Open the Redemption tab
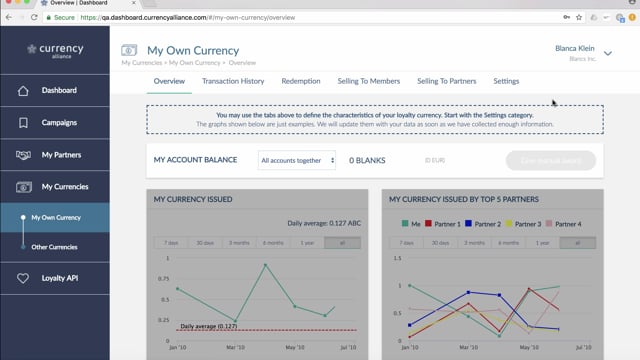The width and height of the screenshot is (640, 360). tap(301, 81)
